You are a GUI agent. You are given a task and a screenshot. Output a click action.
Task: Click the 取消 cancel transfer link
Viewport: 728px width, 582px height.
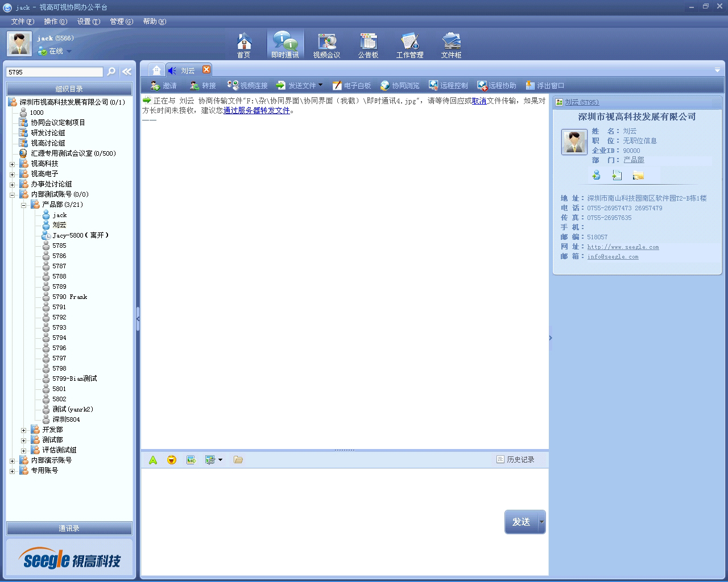(479, 101)
